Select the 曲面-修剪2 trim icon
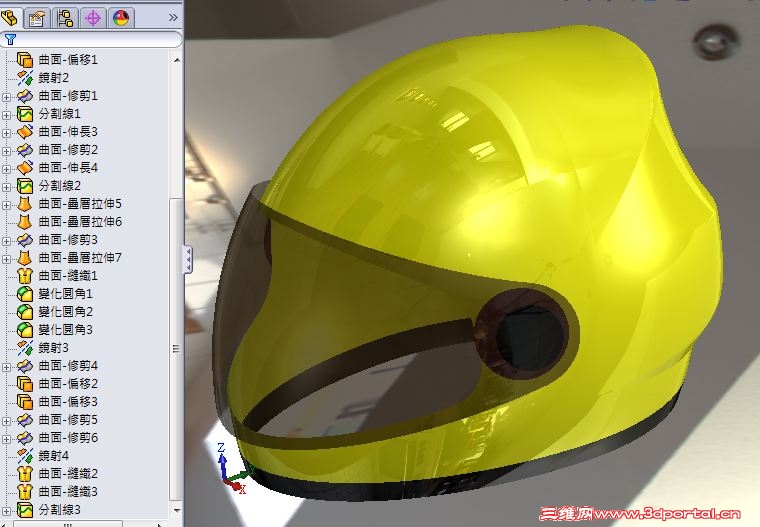 (x=25, y=150)
